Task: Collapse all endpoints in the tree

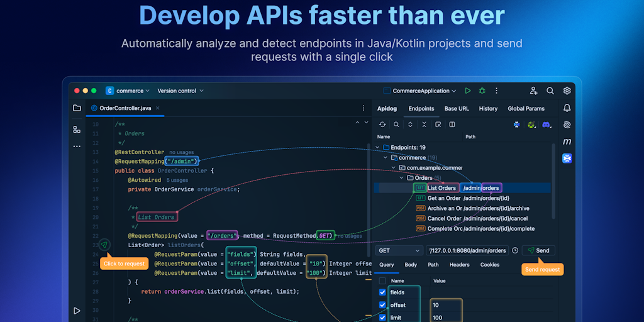Action: (424, 125)
